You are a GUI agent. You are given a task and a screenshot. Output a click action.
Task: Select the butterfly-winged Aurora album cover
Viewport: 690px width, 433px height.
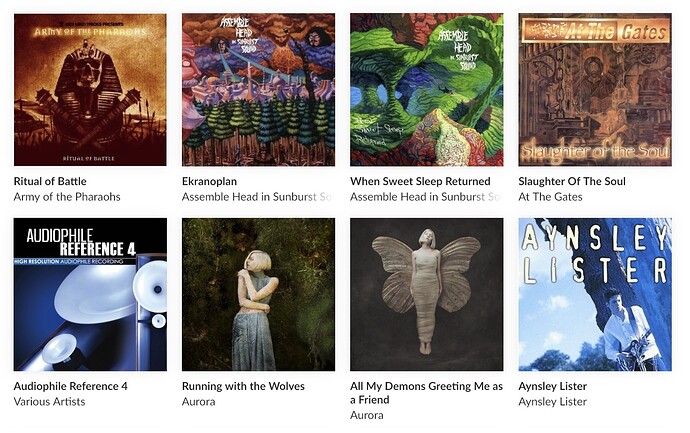[x=427, y=294]
